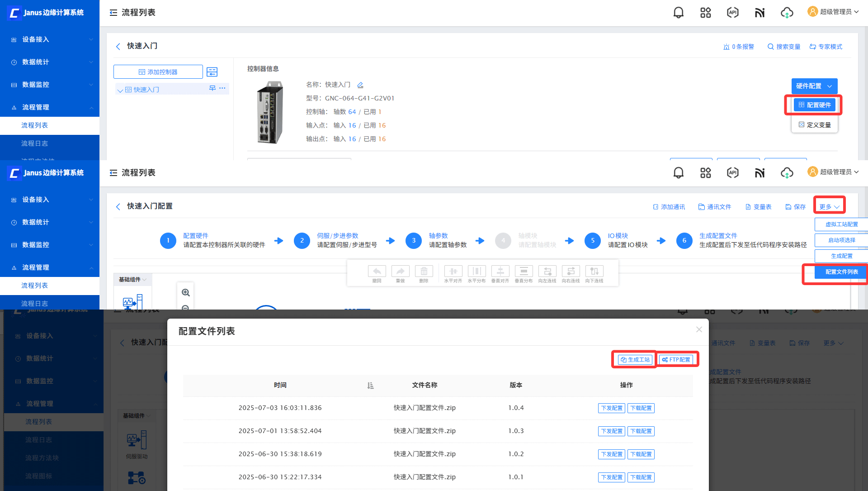This screenshot has width=868, height=491.
Task: Select 定义变量 menu option
Action: [x=815, y=125]
